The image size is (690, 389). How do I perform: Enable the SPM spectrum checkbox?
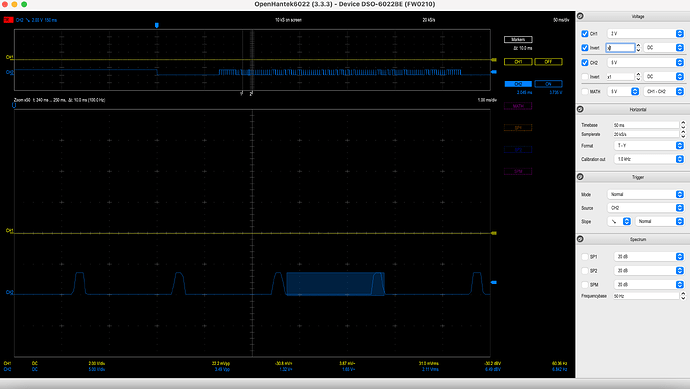point(585,285)
